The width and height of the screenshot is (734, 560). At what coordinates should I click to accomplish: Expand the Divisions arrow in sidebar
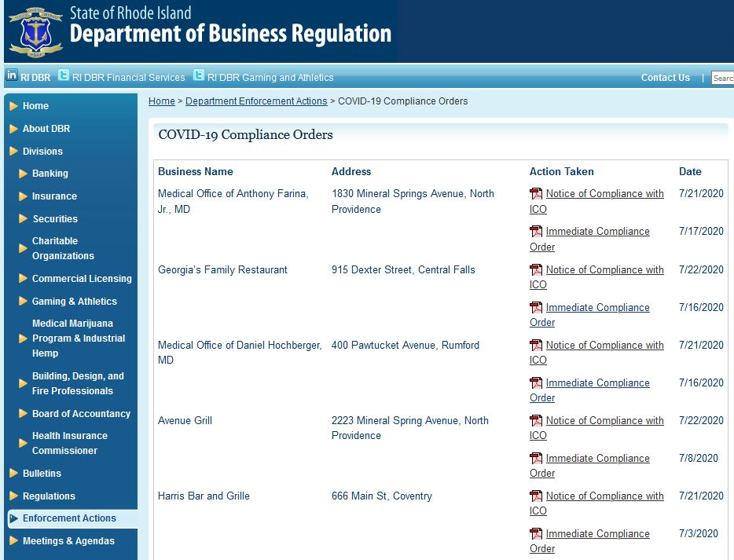click(x=13, y=152)
